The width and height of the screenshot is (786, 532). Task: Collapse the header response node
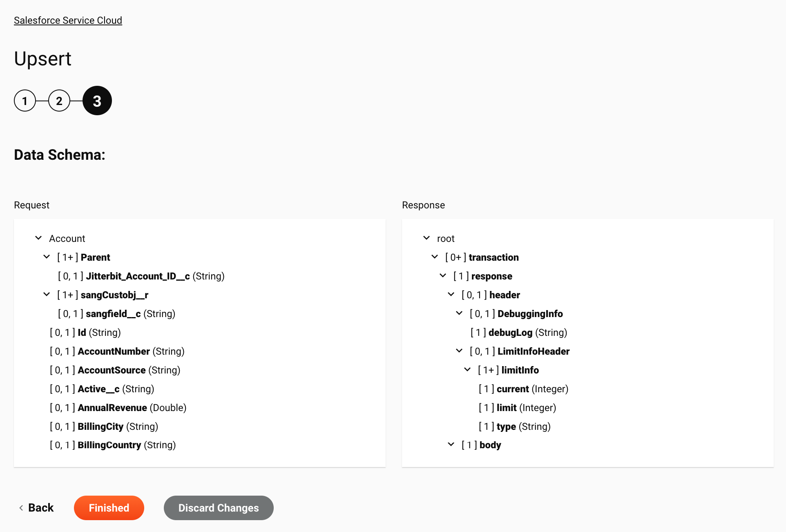point(451,295)
